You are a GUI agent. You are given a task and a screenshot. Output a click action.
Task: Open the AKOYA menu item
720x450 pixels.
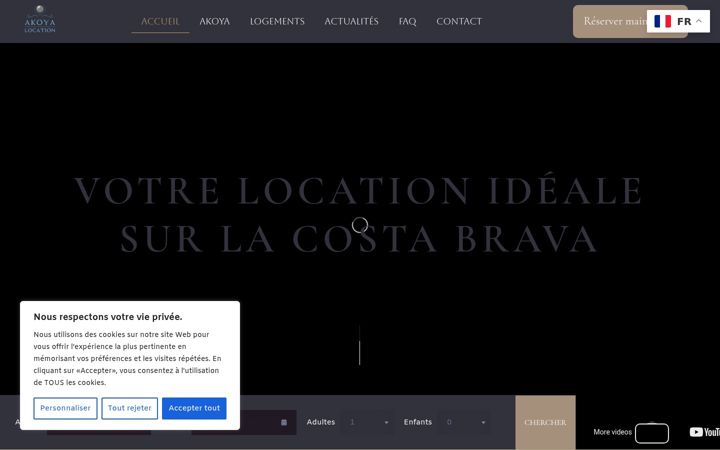coord(214,22)
